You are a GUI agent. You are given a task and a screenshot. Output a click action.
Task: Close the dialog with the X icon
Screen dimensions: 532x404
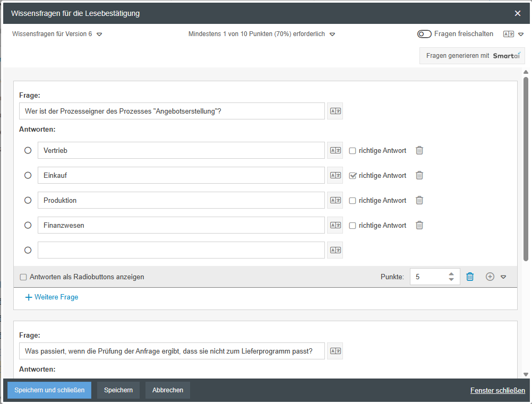coord(518,13)
